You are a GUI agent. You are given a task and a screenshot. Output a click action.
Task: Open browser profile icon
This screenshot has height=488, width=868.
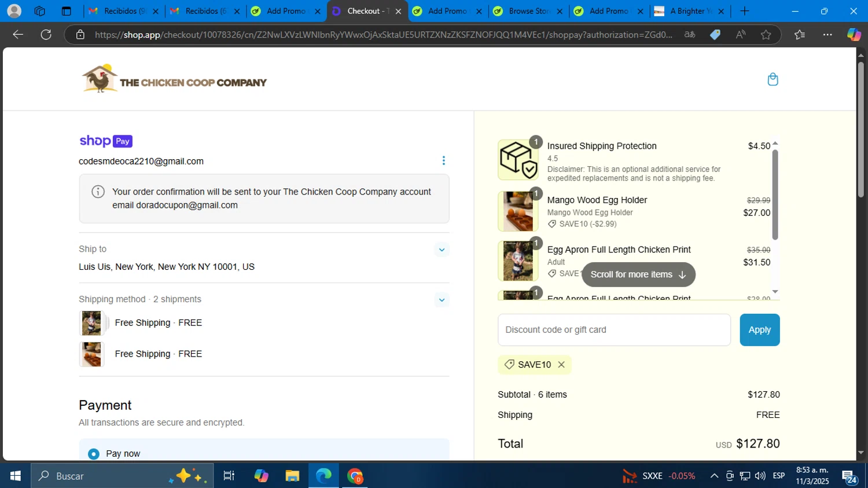[x=14, y=11]
